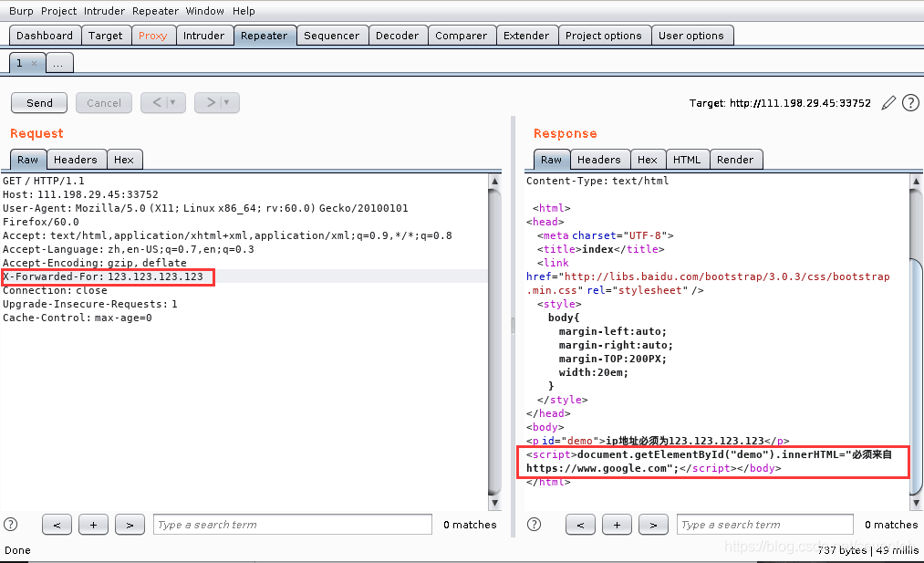This screenshot has width=924, height=563.
Task: Open the Project menu
Action: pyautogui.click(x=59, y=11)
